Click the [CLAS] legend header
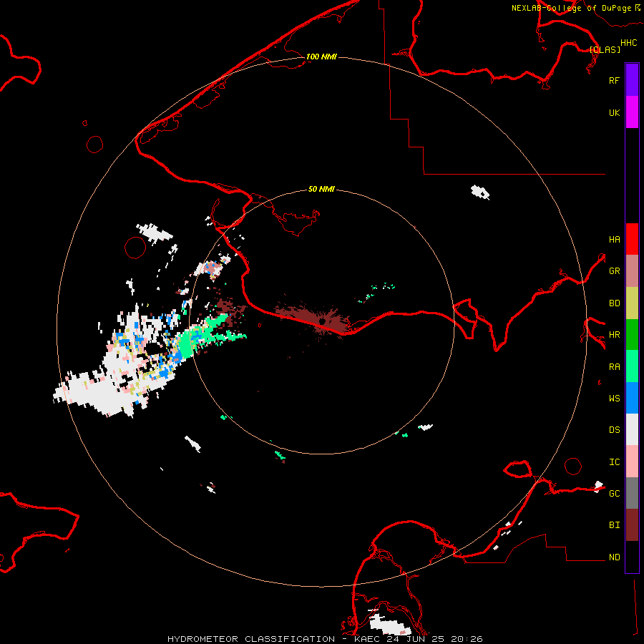Viewport: 644px width, 644px height. pyautogui.click(x=605, y=49)
